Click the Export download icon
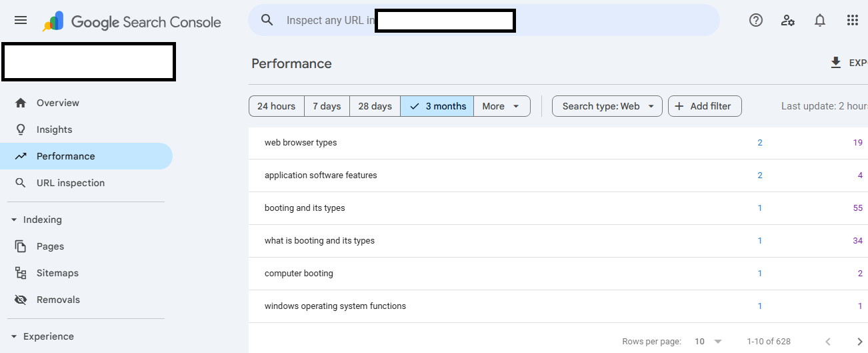Viewport: 868px width, 353px height. pos(836,63)
